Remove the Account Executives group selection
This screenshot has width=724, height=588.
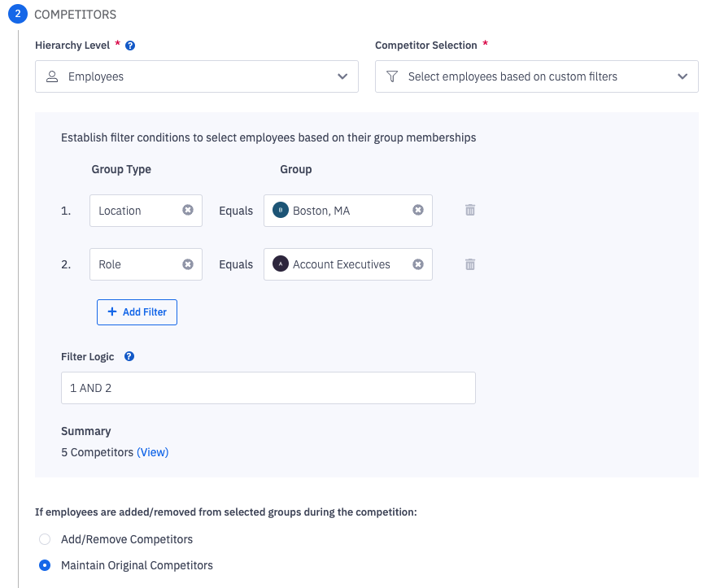(418, 264)
